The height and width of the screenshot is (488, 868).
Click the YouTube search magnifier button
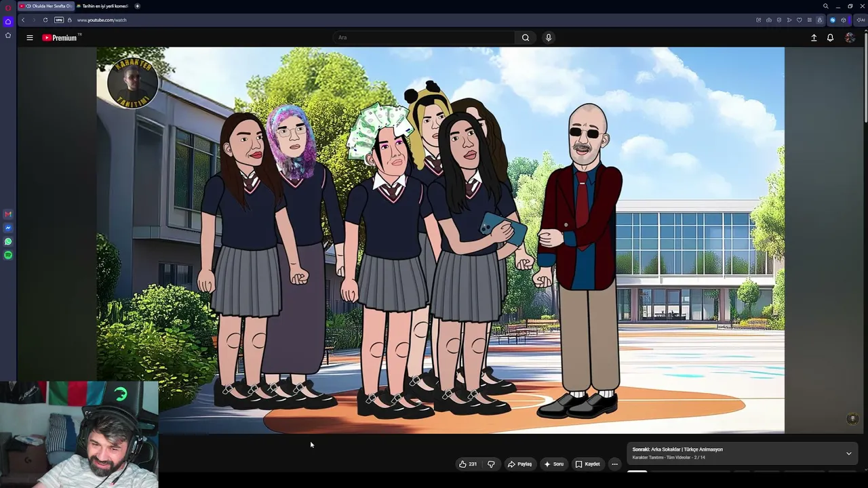[526, 38]
